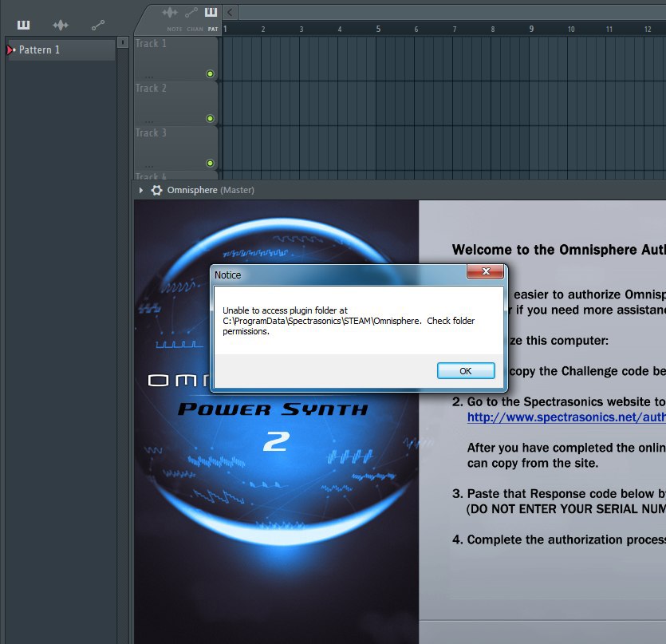Click bar 12 on the playlist timeline ruler
Viewport: 666px width, 644px height.
pos(648,29)
